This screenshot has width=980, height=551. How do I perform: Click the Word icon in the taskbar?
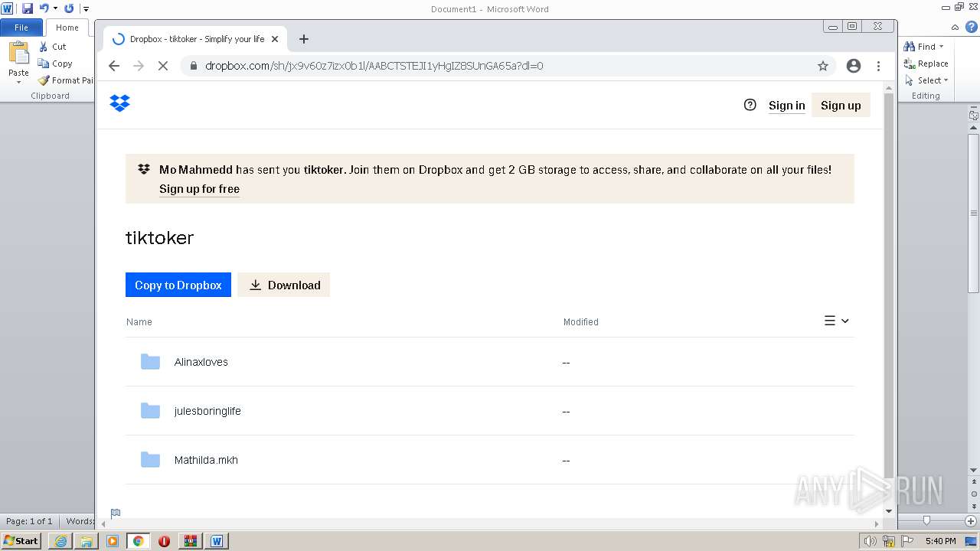pos(217,541)
